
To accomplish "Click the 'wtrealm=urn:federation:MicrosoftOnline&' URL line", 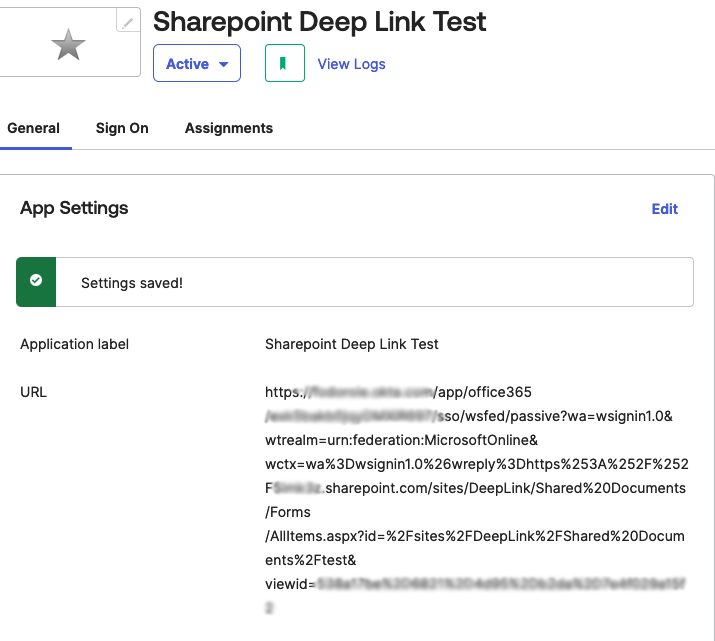I will click(401, 440).
